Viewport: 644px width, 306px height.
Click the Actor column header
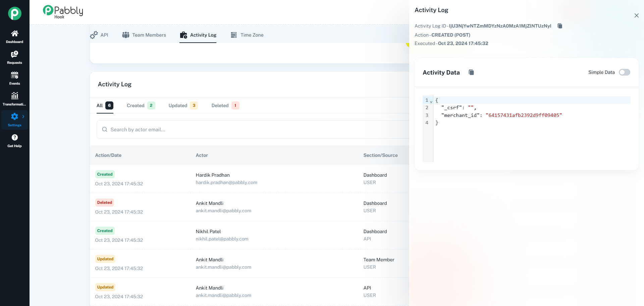pyautogui.click(x=202, y=155)
